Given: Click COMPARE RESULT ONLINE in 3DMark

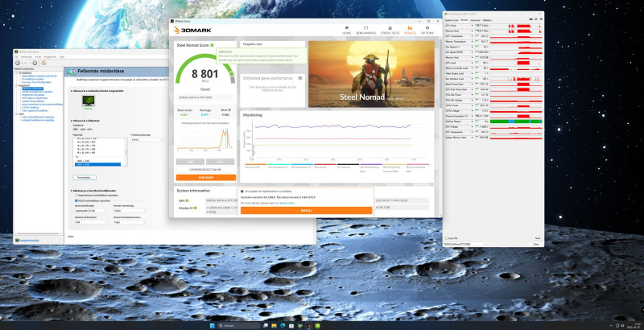Looking at the screenshot, I should pyautogui.click(x=206, y=170).
